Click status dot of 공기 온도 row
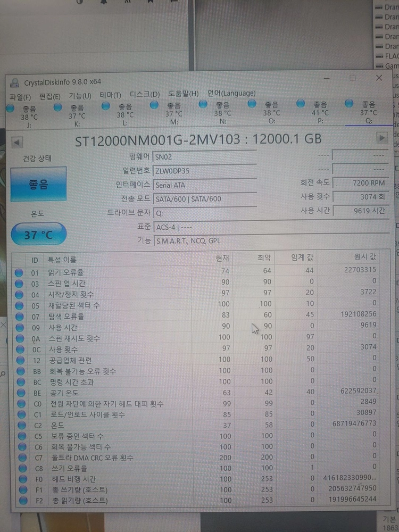This screenshot has height=532, width=399. point(21,393)
